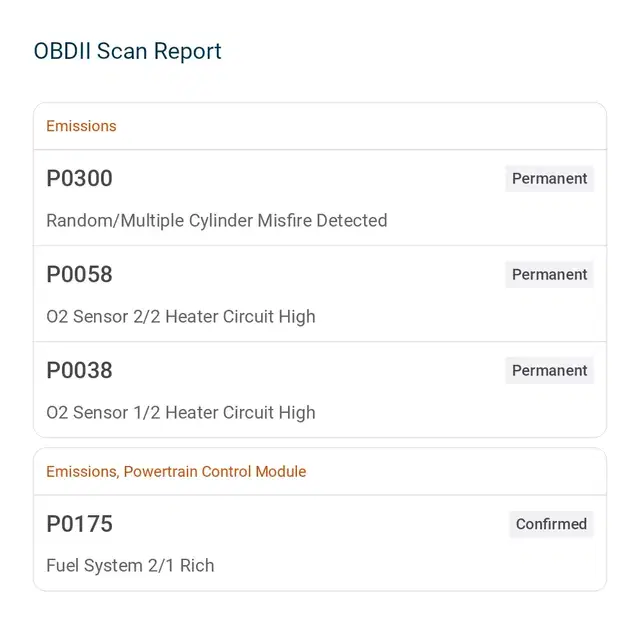Click the Emissions card's first row area
The height and width of the screenshot is (640, 640).
[x=320, y=198]
